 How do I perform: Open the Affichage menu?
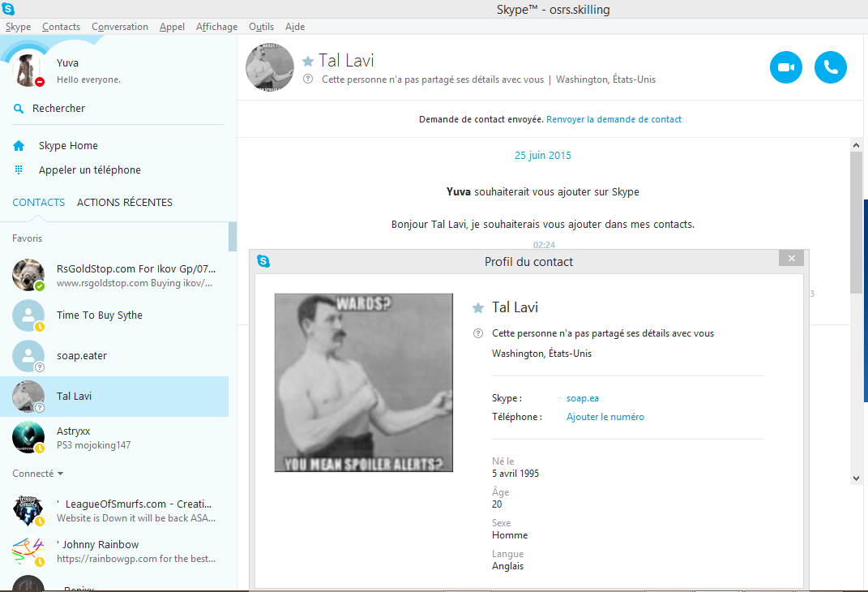216,27
